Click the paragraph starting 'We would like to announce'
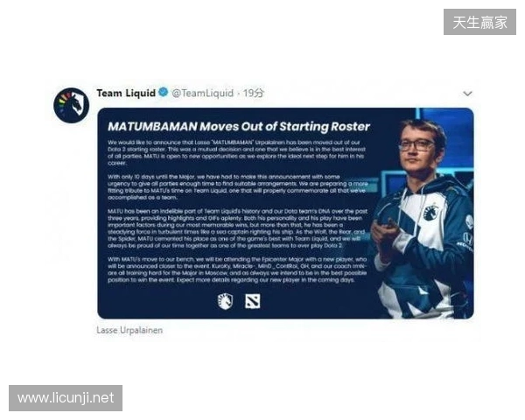Screen dimensions: 525x420 pyautogui.click(x=236, y=153)
